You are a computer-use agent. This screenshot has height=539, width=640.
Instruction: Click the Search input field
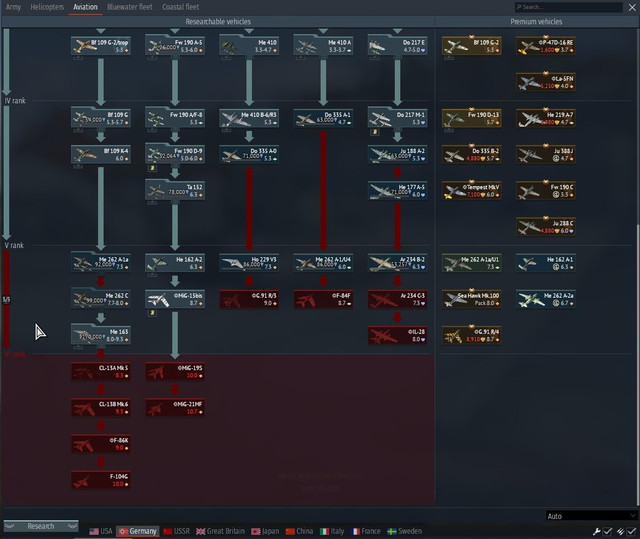(569, 7)
